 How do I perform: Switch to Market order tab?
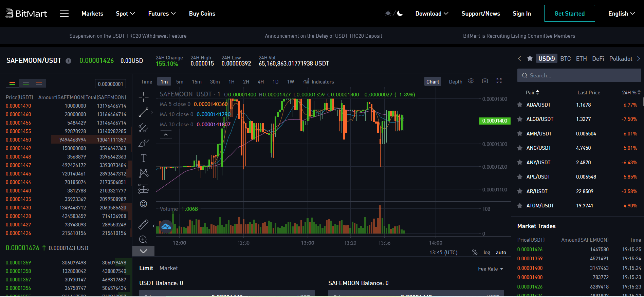169,268
